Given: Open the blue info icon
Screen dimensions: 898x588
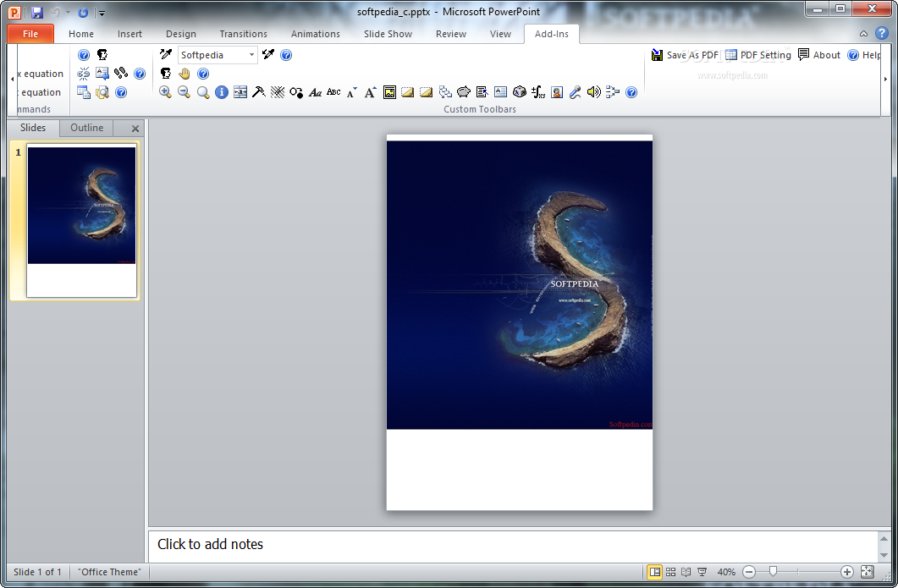Looking at the screenshot, I should tap(222, 92).
